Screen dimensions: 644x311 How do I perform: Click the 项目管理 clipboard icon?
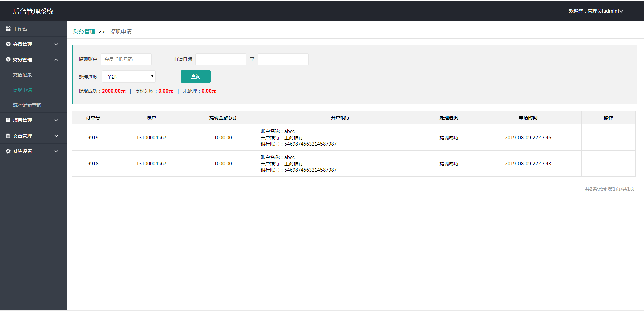8,120
